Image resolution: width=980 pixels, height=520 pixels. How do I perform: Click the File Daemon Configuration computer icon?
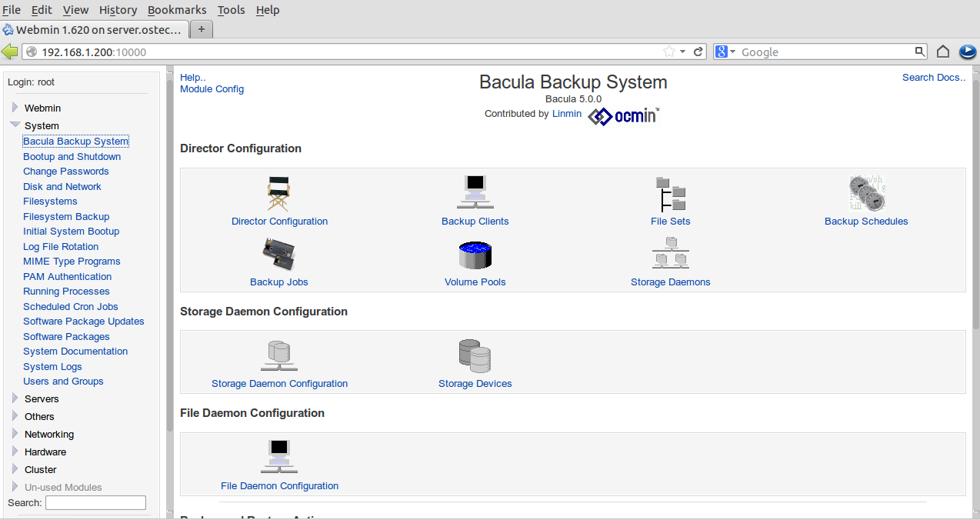279,458
